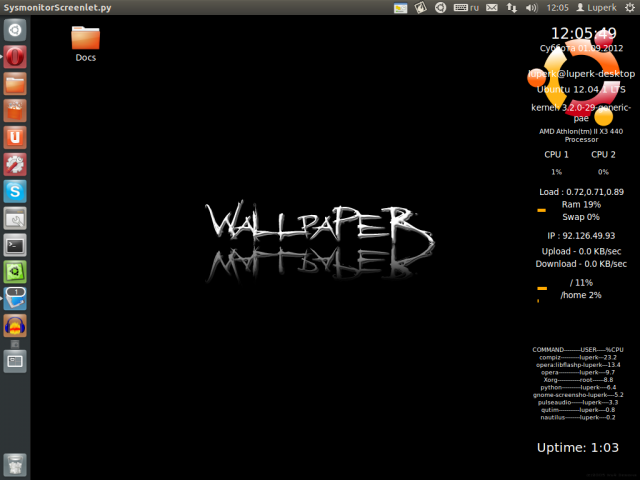Launch Ubuntu One from the launcher
640x480 pixels.
15,137
